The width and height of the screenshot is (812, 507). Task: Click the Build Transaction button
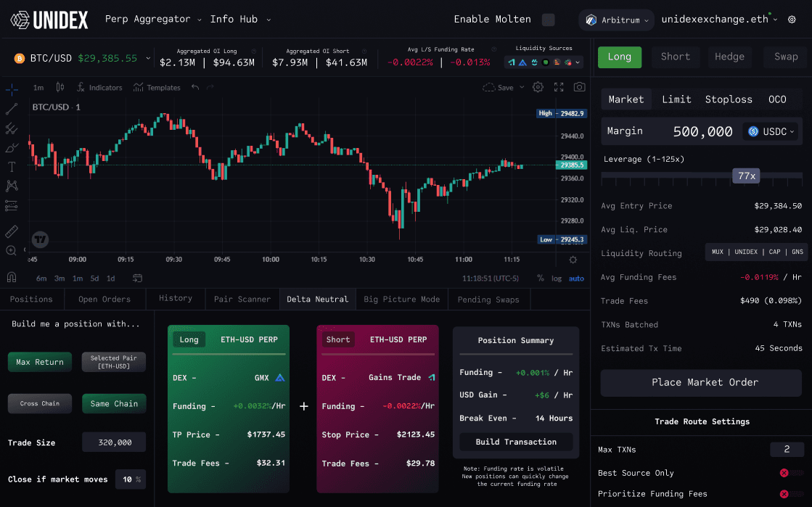point(516,442)
